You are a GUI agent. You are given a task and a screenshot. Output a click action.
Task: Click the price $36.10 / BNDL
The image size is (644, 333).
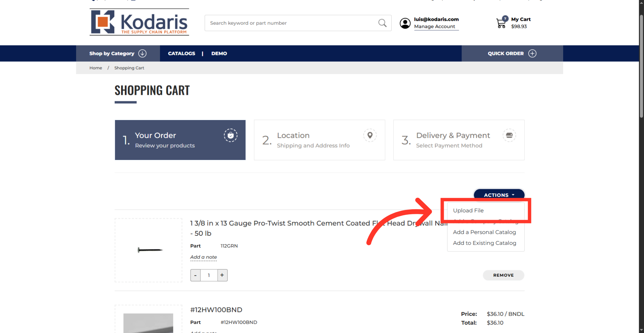click(505, 314)
